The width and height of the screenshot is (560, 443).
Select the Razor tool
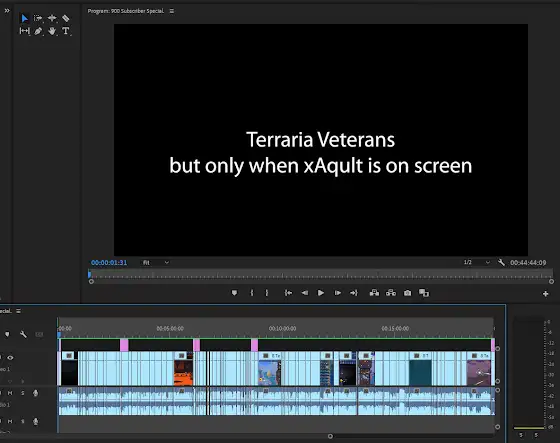(x=66, y=18)
